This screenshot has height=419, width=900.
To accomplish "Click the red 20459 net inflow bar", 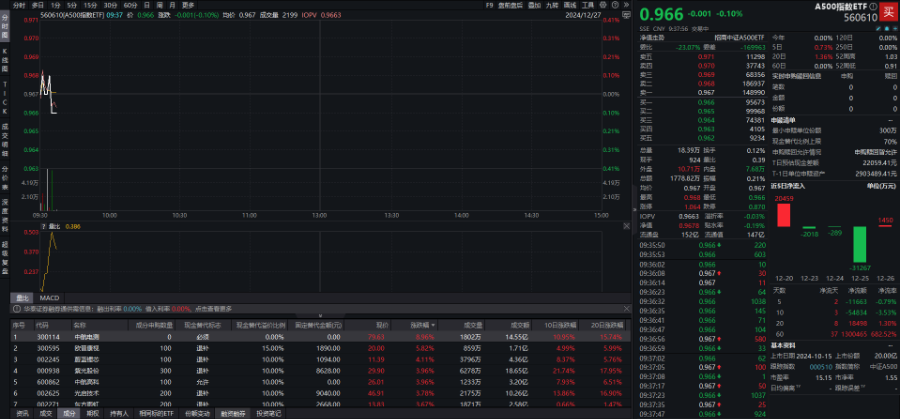I will click(x=783, y=216).
